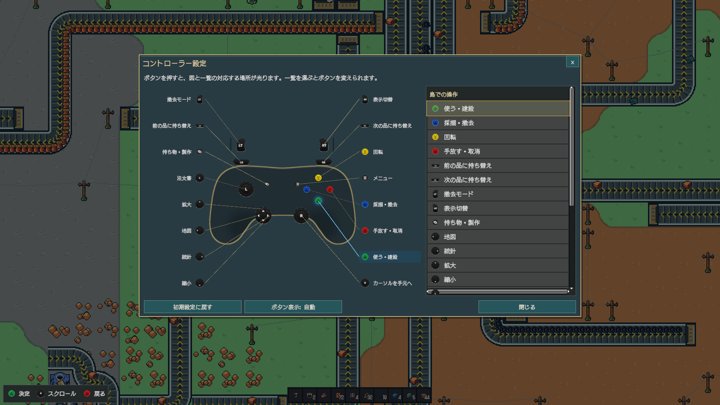Select 縮小 row in action list

coord(498,280)
